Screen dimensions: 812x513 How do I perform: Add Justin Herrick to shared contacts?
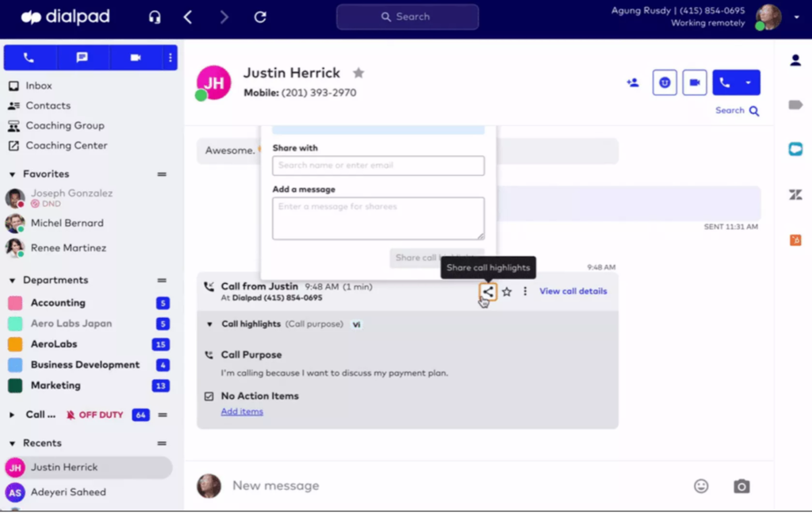pyautogui.click(x=632, y=82)
